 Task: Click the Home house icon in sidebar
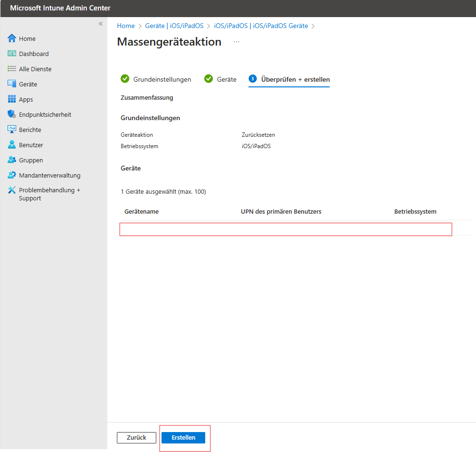12,38
